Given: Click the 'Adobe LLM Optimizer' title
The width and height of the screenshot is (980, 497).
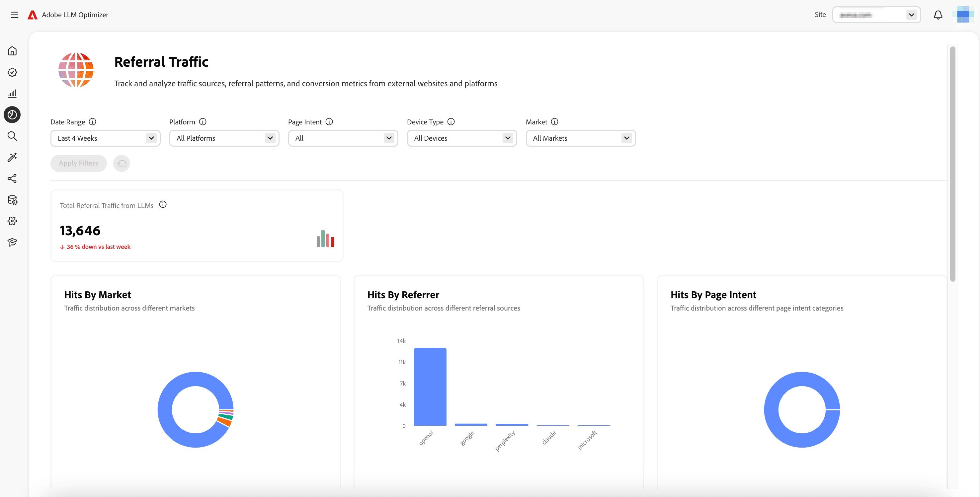Looking at the screenshot, I should click(75, 15).
